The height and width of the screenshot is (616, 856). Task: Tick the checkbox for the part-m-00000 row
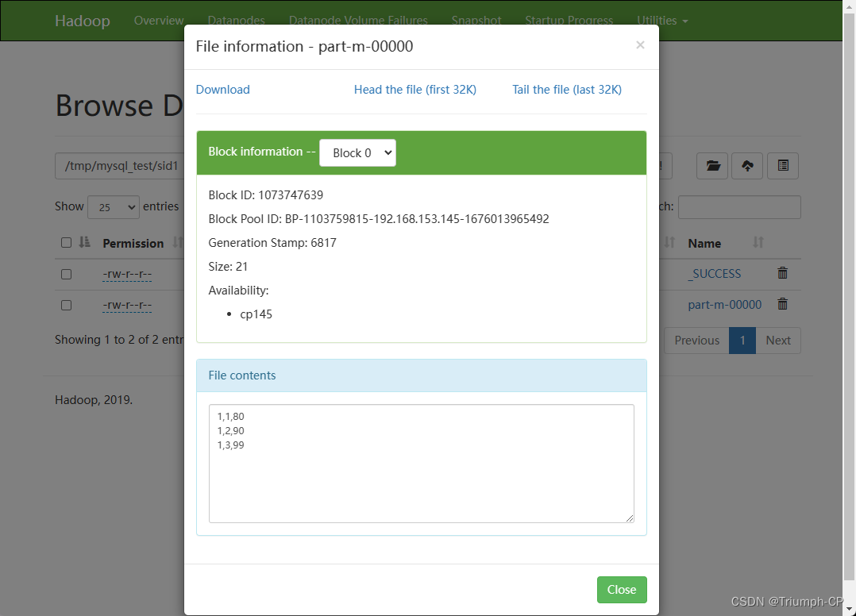point(66,305)
